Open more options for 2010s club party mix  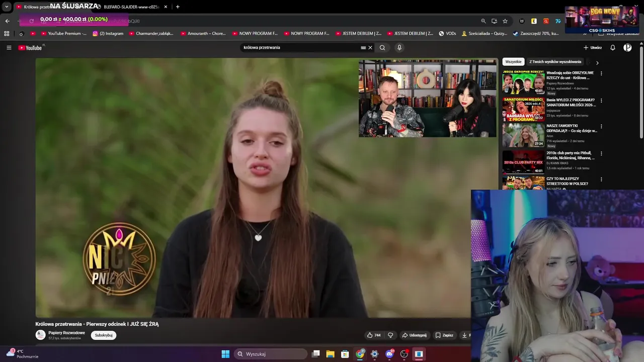[601, 153]
